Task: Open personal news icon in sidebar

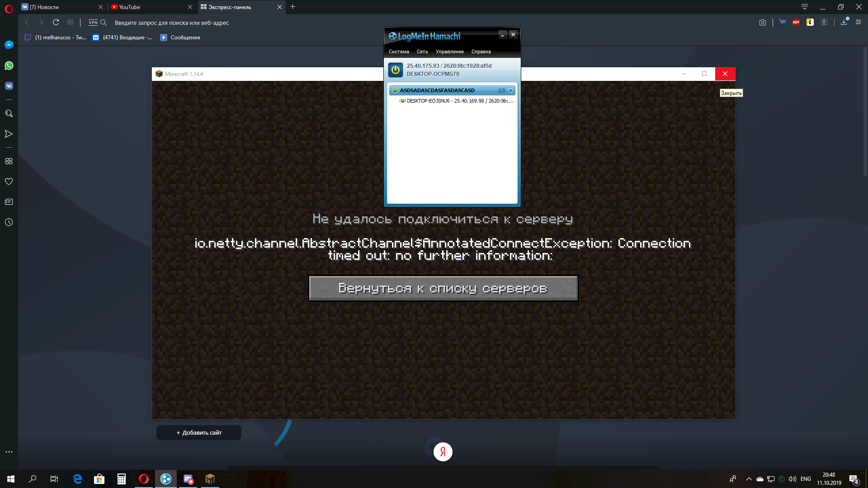Action: pyautogui.click(x=9, y=202)
